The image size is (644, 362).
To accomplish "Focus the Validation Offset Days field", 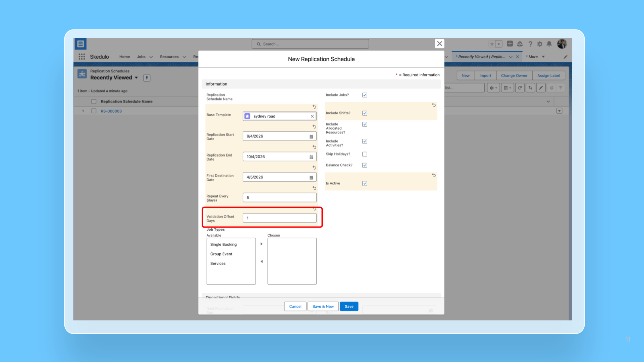I will pyautogui.click(x=279, y=218).
